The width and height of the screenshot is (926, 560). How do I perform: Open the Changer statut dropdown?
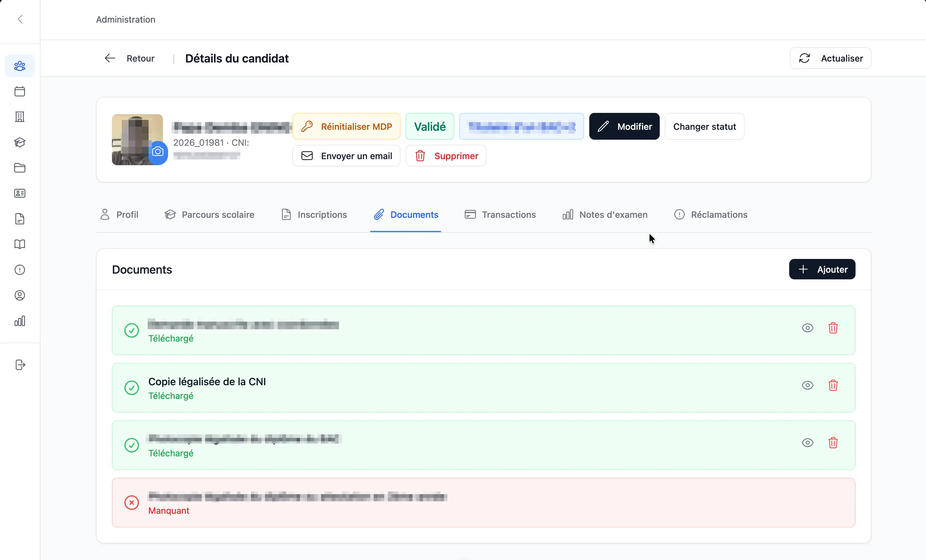pos(704,126)
